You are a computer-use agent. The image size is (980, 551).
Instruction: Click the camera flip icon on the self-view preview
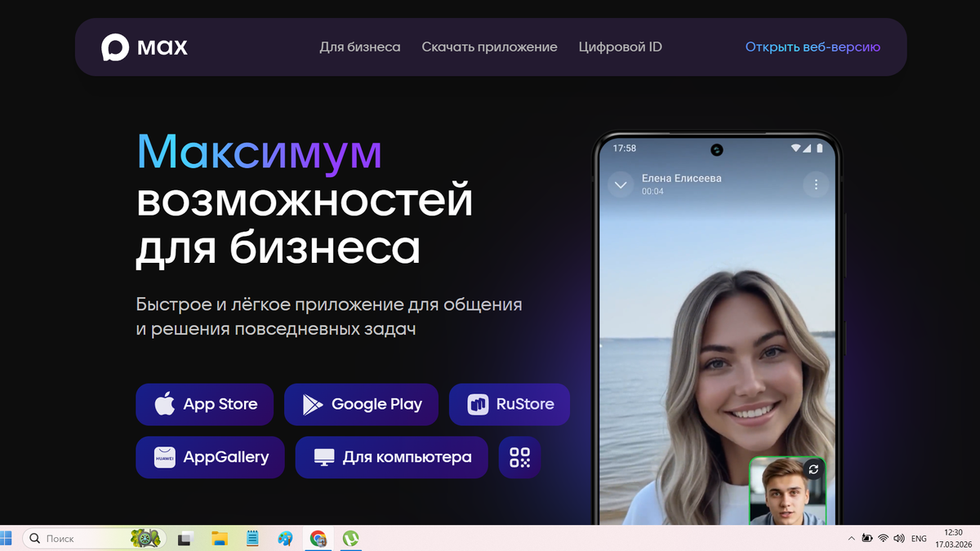pyautogui.click(x=814, y=468)
